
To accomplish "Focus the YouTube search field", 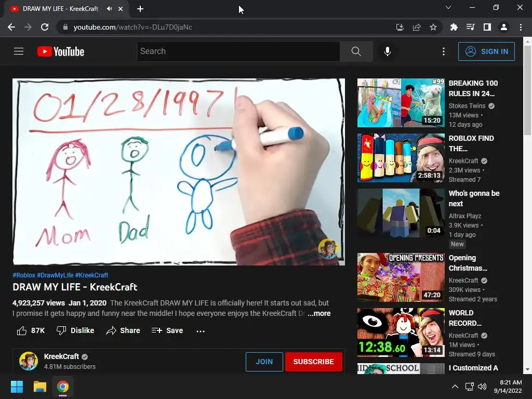I will tap(238, 51).
